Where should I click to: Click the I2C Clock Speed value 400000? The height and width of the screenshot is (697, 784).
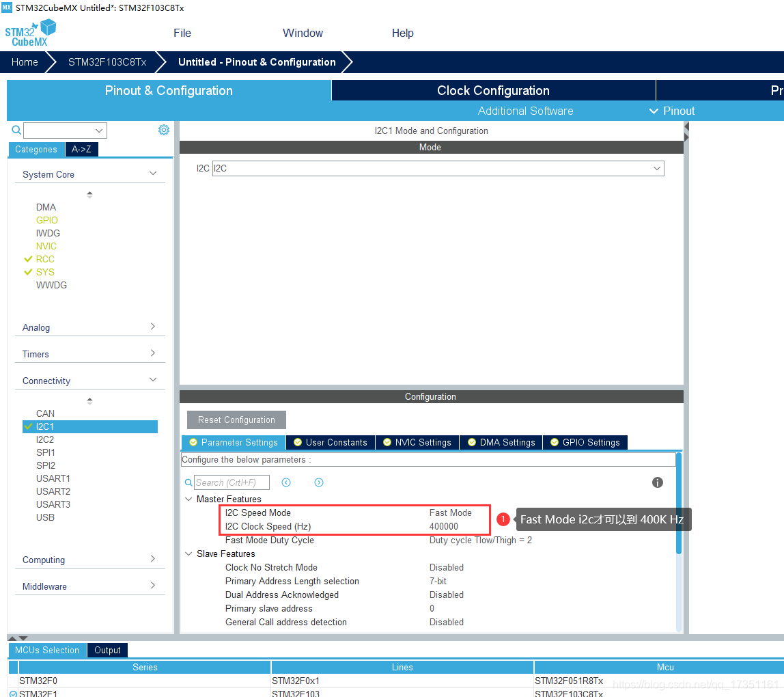(443, 526)
